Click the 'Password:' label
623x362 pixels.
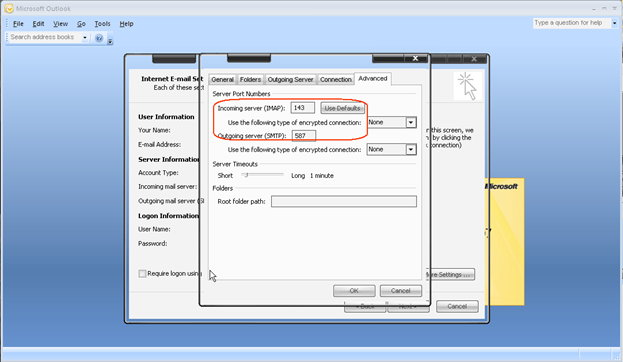point(153,244)
